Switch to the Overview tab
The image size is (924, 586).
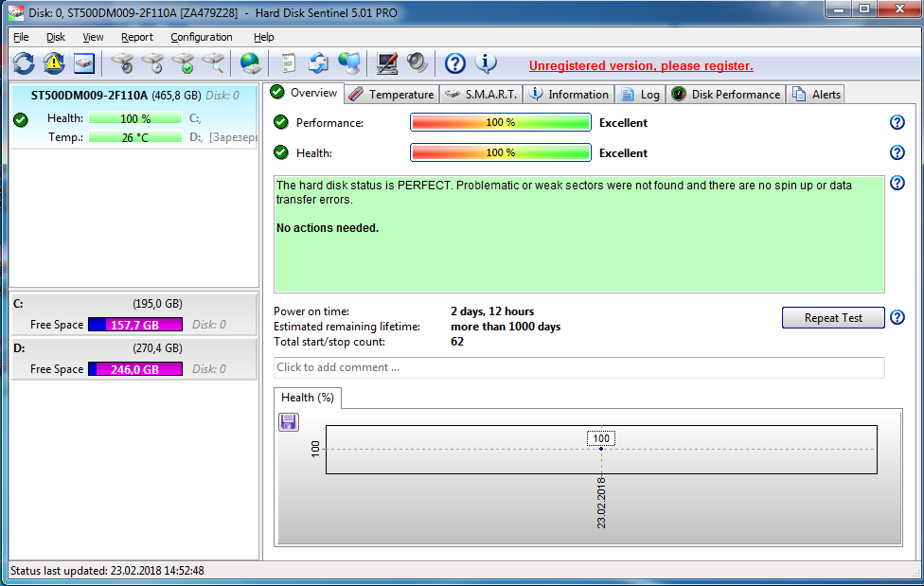tap(305, 93)
